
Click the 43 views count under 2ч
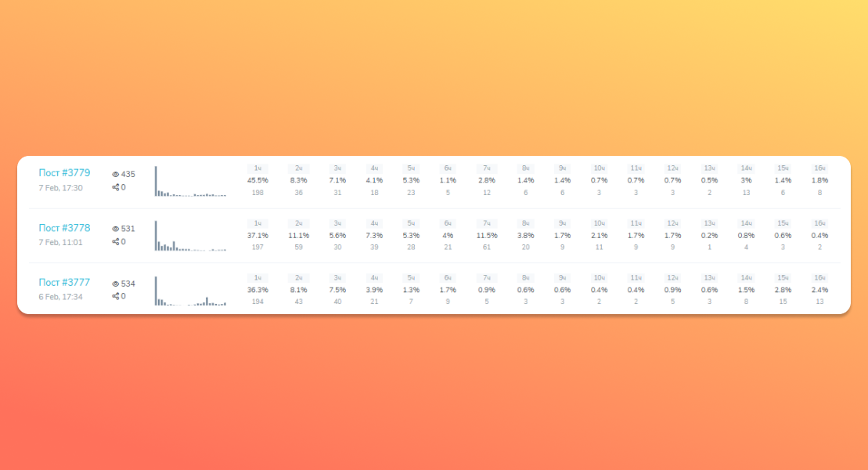pyautogui.click(x=298, y=302)
